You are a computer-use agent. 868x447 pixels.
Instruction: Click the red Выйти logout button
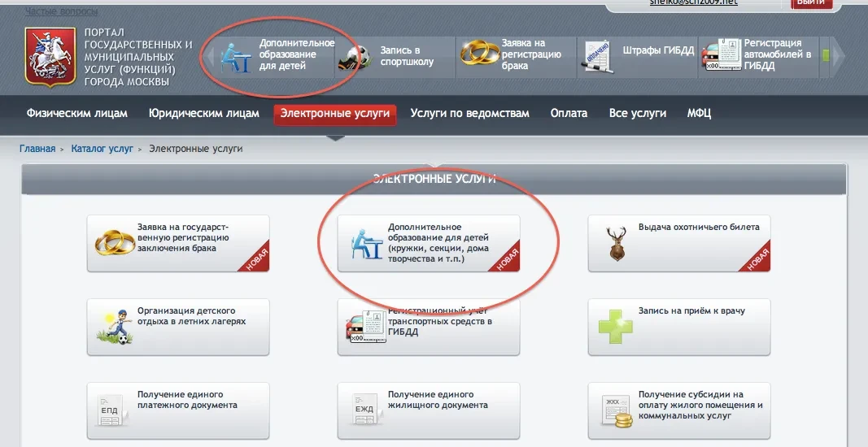pyautogui.click(x=812, y=2)
